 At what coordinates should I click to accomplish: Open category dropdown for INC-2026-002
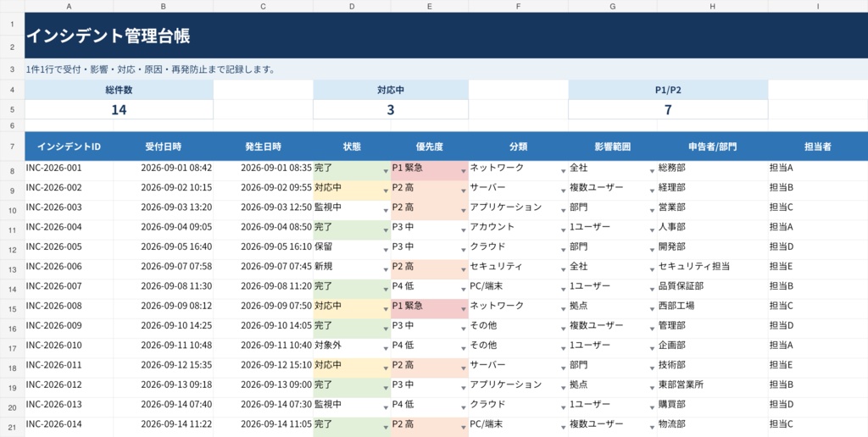click(563, 191)
